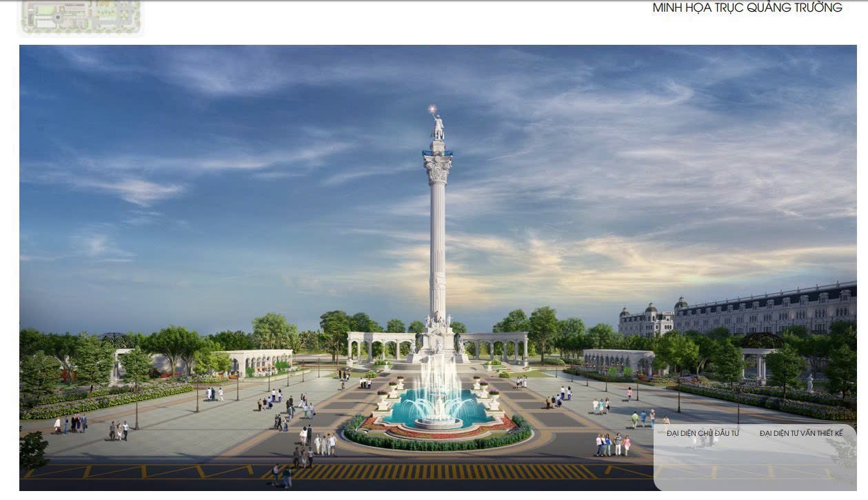868x500 pixels.
Task: Click the "ĐẠI DIỆN TƯ VẤN THIẾT KẾ" label
Action: pos(801,433)
